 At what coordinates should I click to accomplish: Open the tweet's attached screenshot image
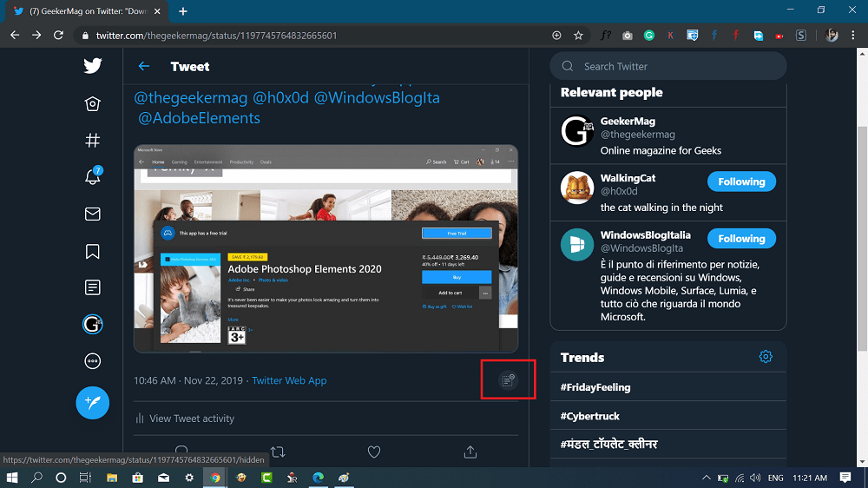pyautogui.click(x=326, y=248)
